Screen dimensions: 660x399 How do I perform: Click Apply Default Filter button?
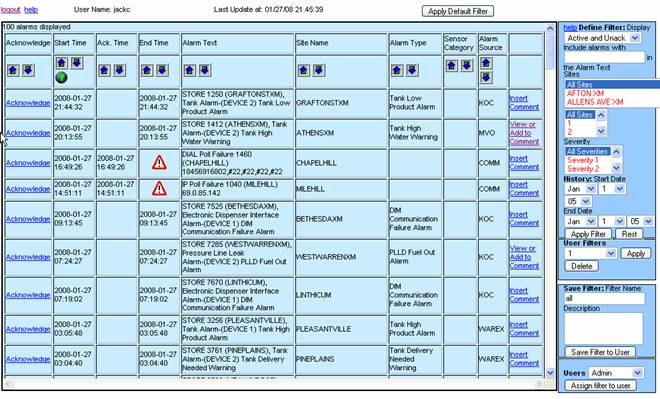(458, 11)
